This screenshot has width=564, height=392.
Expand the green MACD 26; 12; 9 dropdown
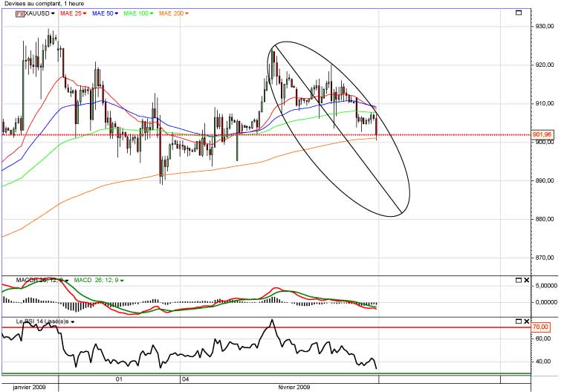click(122, 280)
